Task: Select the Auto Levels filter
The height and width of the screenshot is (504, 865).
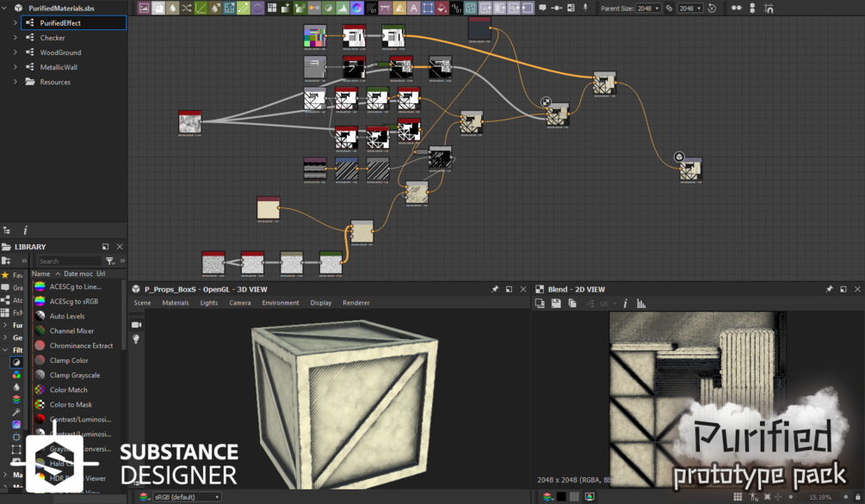Action: tap(67, 316)
